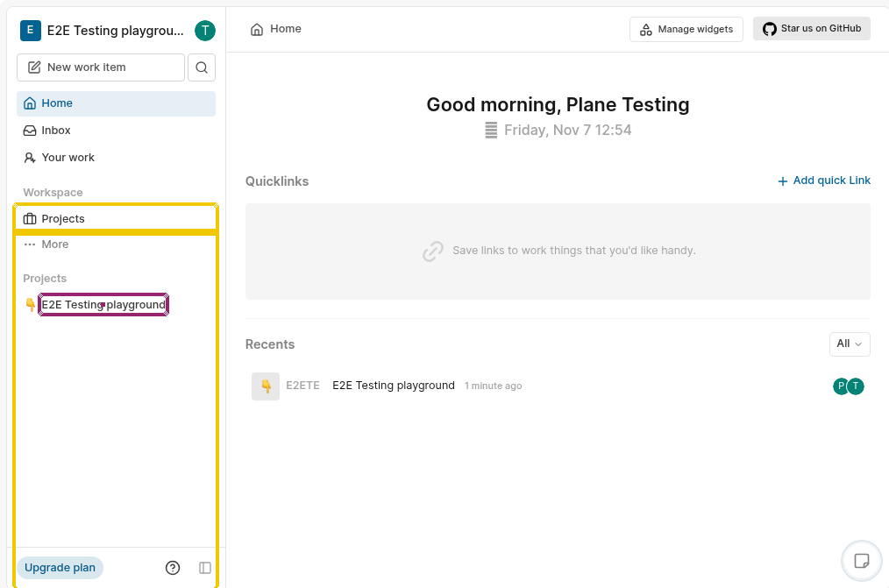The height and width of the screenshot is (588, 889).
Task: Select Projects under Workspace section
Action: (63, 219)
